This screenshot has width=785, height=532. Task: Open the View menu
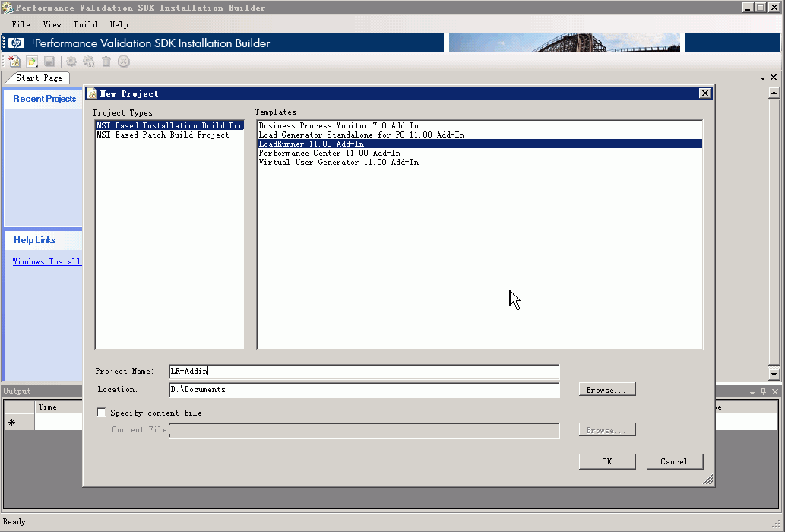[x=52, y=24]
